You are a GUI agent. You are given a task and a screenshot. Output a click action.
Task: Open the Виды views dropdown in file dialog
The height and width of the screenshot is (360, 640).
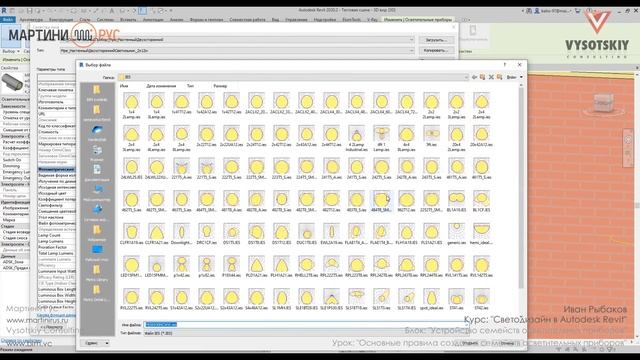[514, 77]
